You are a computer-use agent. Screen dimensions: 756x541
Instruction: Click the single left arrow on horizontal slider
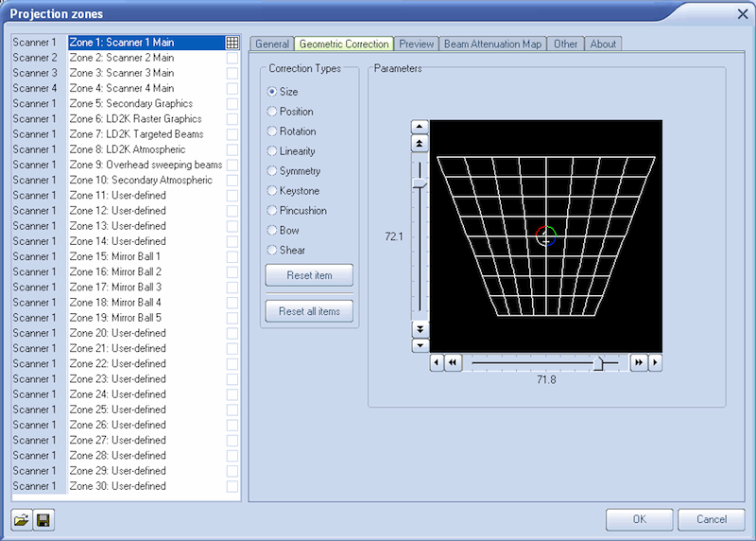point(437,362)
